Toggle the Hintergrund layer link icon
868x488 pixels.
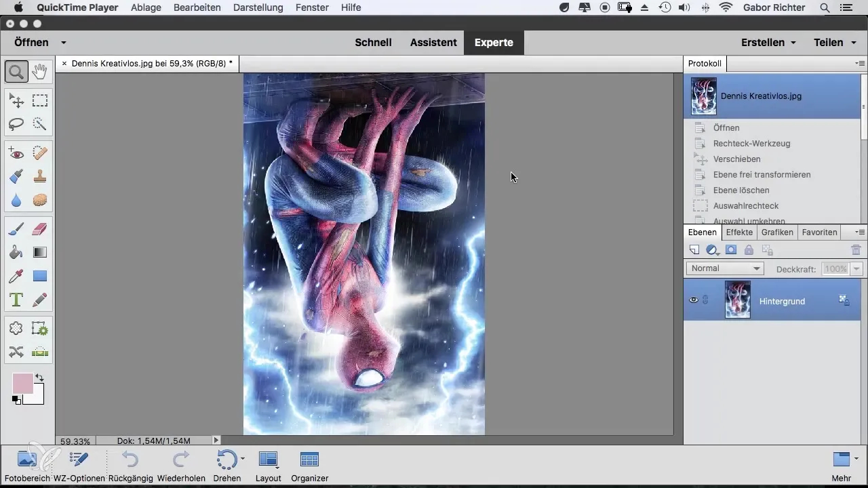coord(706,300)
